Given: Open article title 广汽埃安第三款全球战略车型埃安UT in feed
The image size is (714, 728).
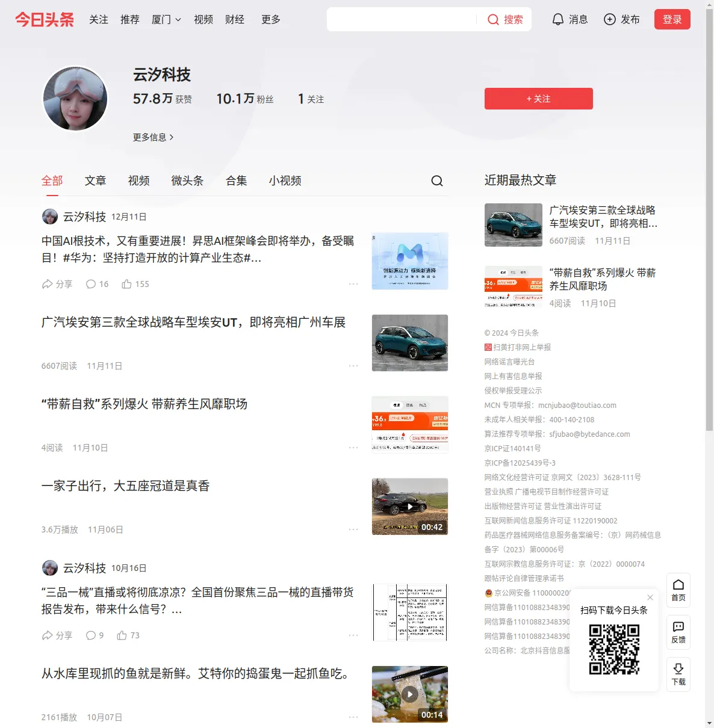Looking at the screenshot, I should (193, 322).
